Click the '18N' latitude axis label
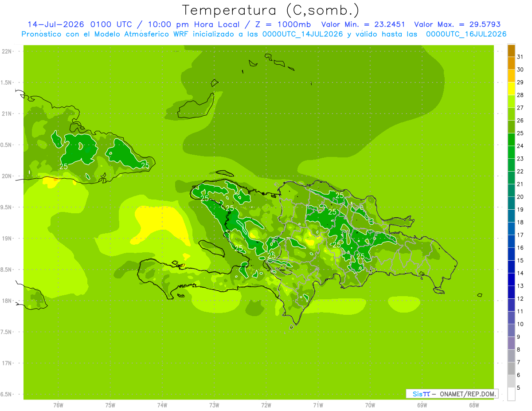Image resolution: width=532 pixels, height=411 pixels. coord(6,301)
